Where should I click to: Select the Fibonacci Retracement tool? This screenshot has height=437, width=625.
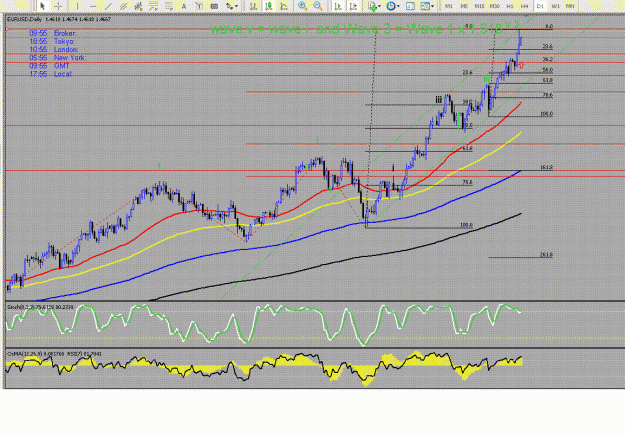click(153, 6)
